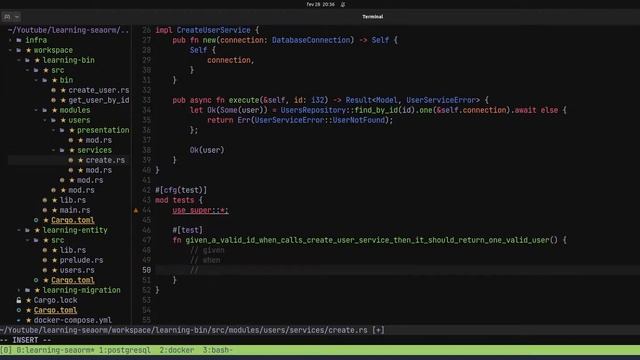This screenshot has height=360, width=640.
Task: Click the tree root path ~/Youtube/learning-seaorm/..
Action: tap(68, 30)
